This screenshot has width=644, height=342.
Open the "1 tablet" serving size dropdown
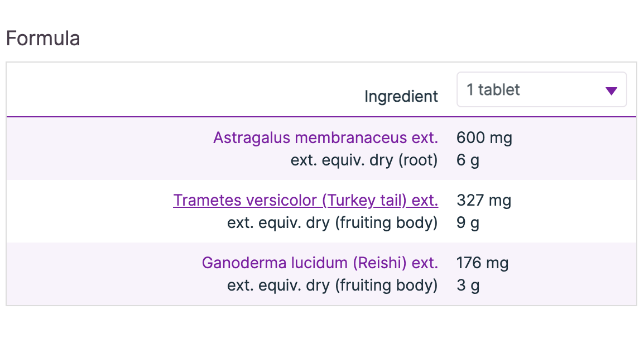[x=541, y=90]
